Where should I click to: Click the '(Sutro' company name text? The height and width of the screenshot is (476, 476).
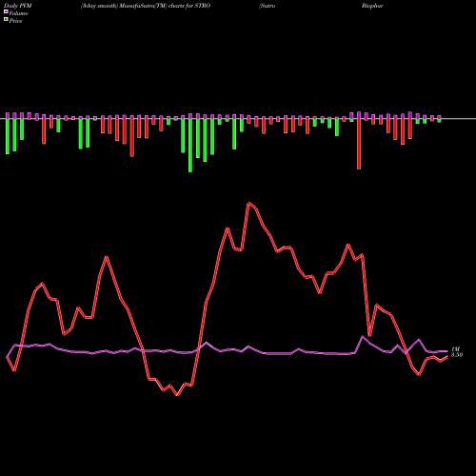pyautogui.click(x=268, y=6)
